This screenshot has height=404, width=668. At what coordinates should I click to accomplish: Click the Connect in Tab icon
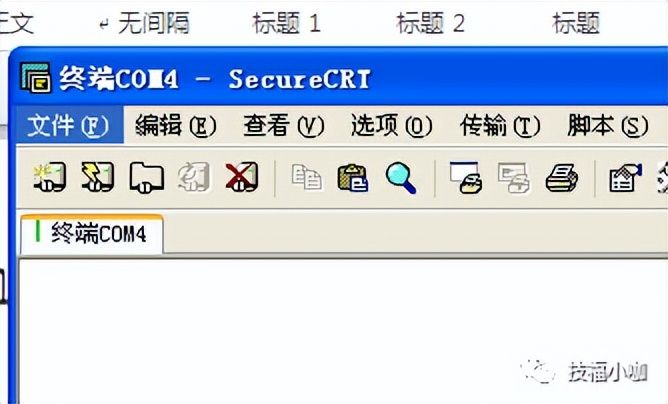tap(147, 177)
